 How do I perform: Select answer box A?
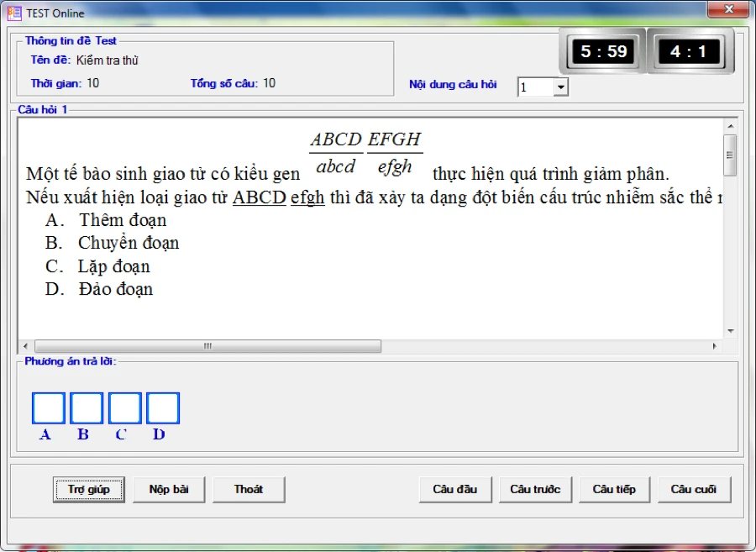click(x=48, y=408)
